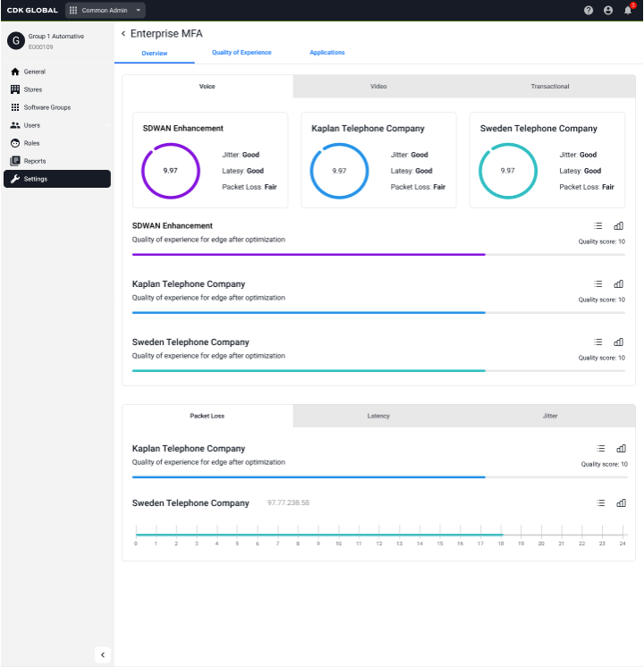Click the Stores building icon

click(15, 89)
